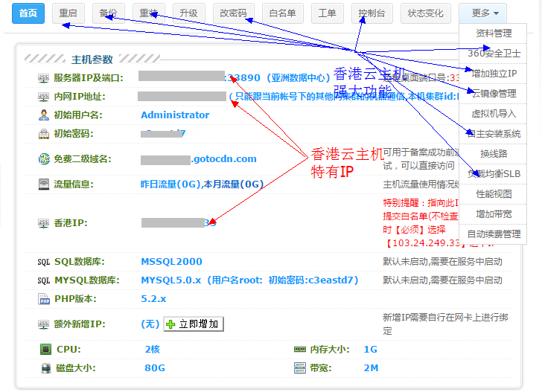Click the network icon beside 服务器IP及端口
542x392 pixels.
click(43, 78)
